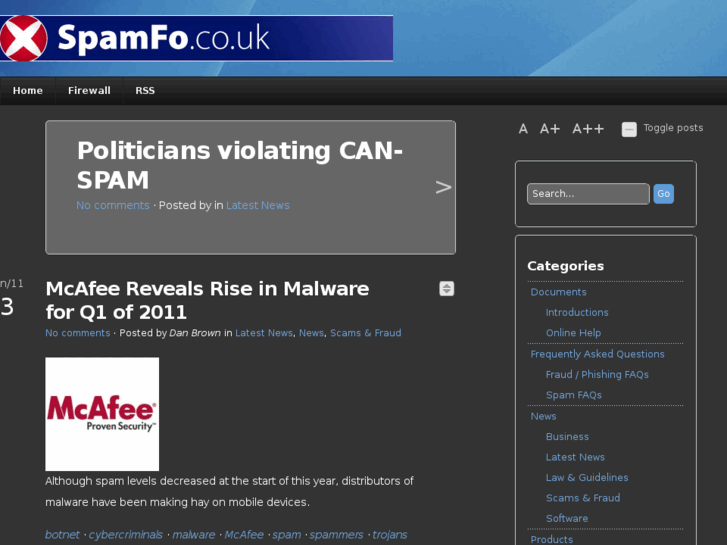Click the SpamFo red X logo
The width and height of the screenshot is (727, 545).
coord(23,38)
